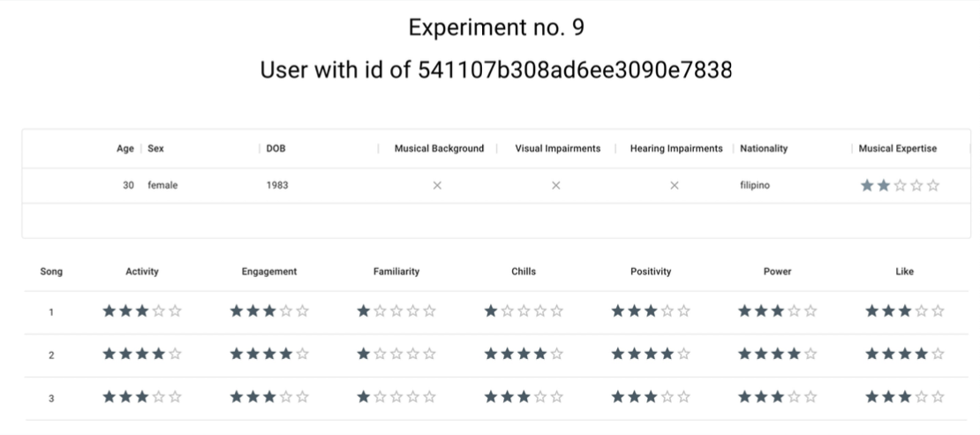The height and width of the screenshot is (435, 980).
Task: Click Song 2 Familiarity first star
Action: coord(363,354)
